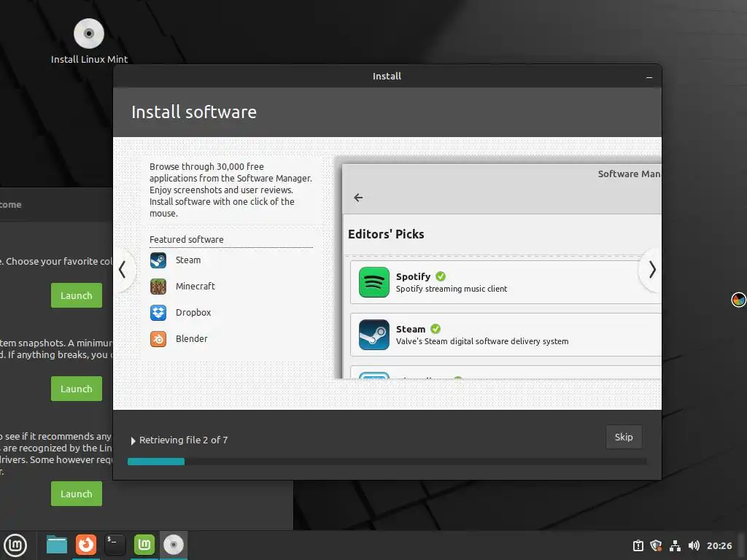Skip the file retrieval step
This screenshot has height=560, width=747.
(624, 437)
